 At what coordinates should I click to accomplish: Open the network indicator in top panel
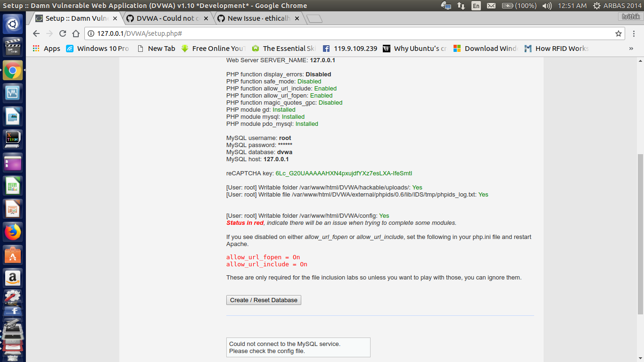pos(461,6)
